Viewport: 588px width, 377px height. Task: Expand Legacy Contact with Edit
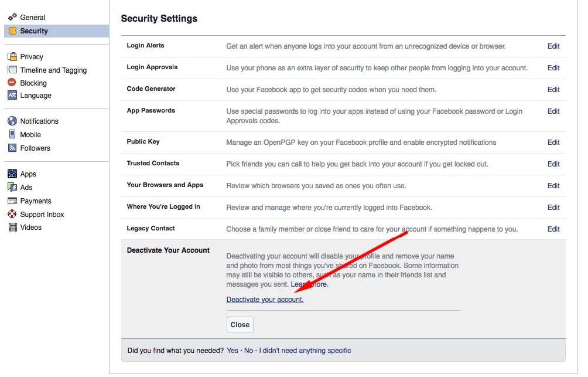tap(553, 229)
